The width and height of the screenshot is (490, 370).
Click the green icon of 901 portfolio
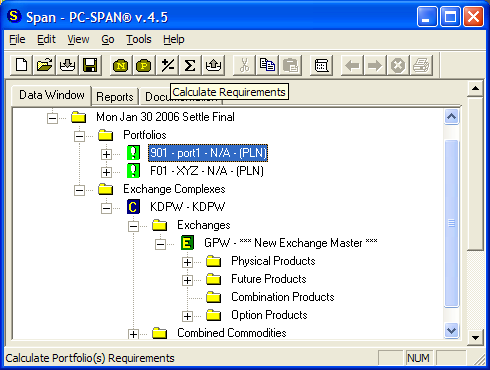coord(133,153)
